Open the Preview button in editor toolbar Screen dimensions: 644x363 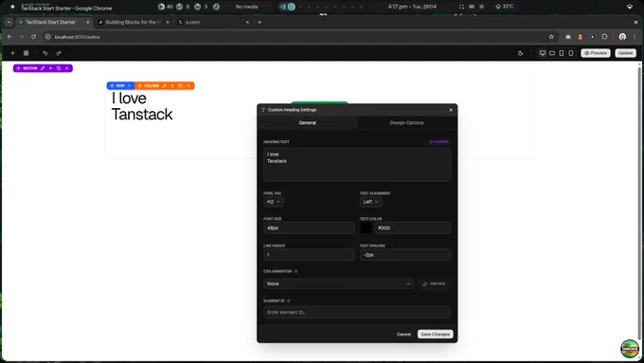pyautogui.click(x=596, y=53)
